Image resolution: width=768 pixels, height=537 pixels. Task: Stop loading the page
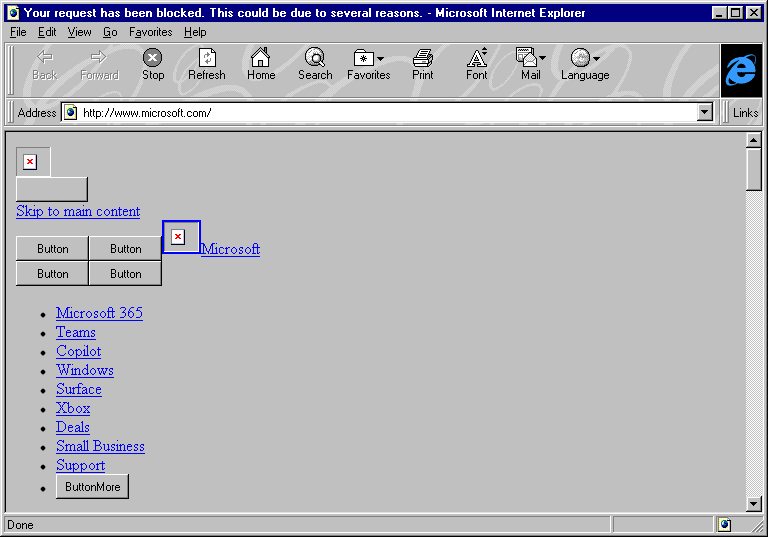click(153, 64)
